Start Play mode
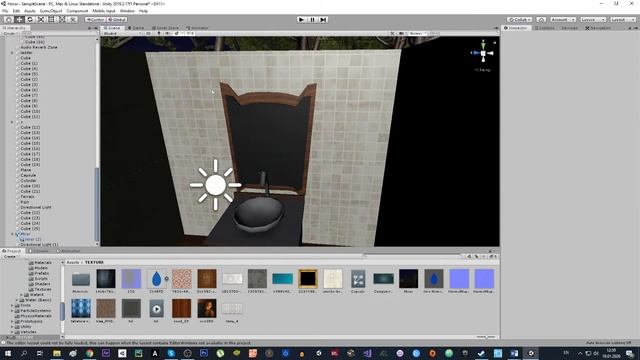The image size is (640, 360). (301, 19)
